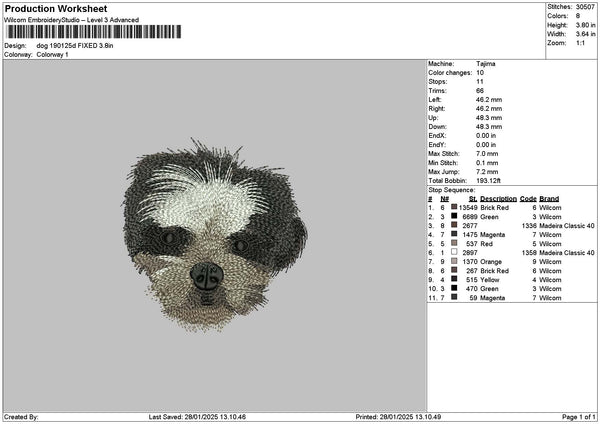Screen dimensions: 600x424
Task: Select the Yellow swatch in stop 9
Action: (455, 279)
